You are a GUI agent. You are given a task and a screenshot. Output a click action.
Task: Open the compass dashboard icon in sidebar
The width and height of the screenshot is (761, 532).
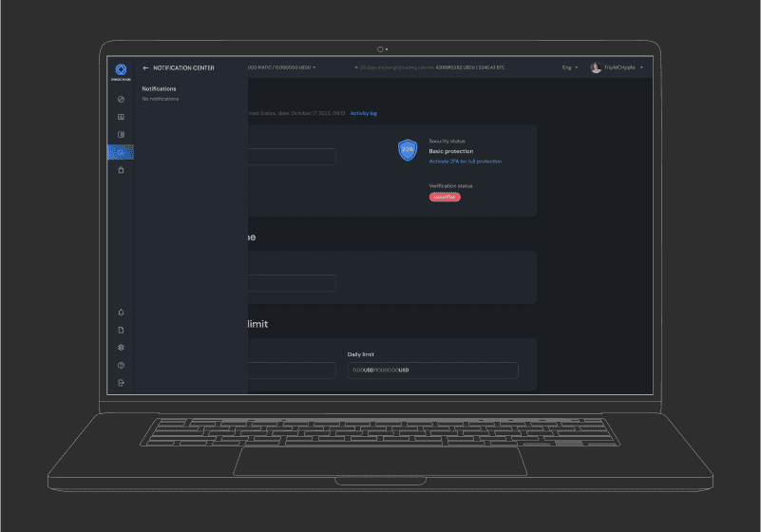(121, 99)
